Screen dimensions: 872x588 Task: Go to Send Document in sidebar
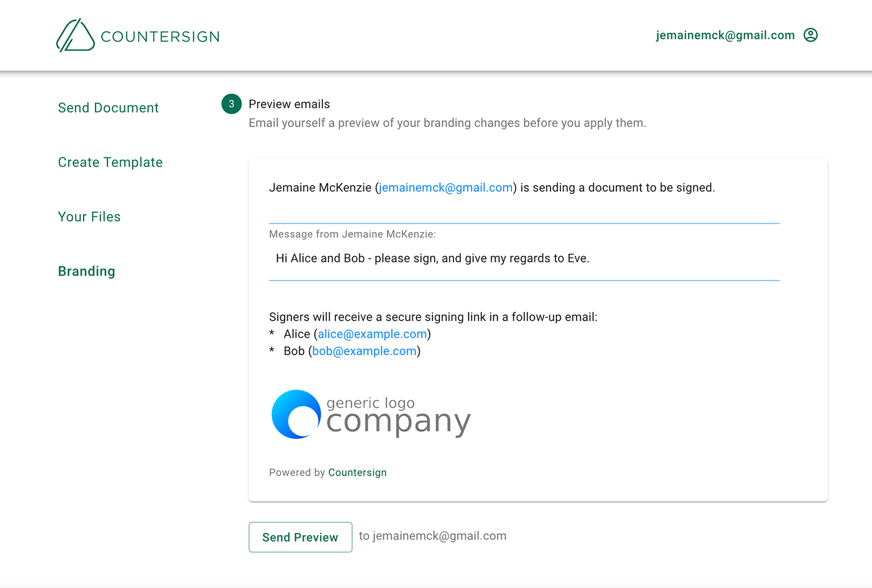tap(108, 108)
